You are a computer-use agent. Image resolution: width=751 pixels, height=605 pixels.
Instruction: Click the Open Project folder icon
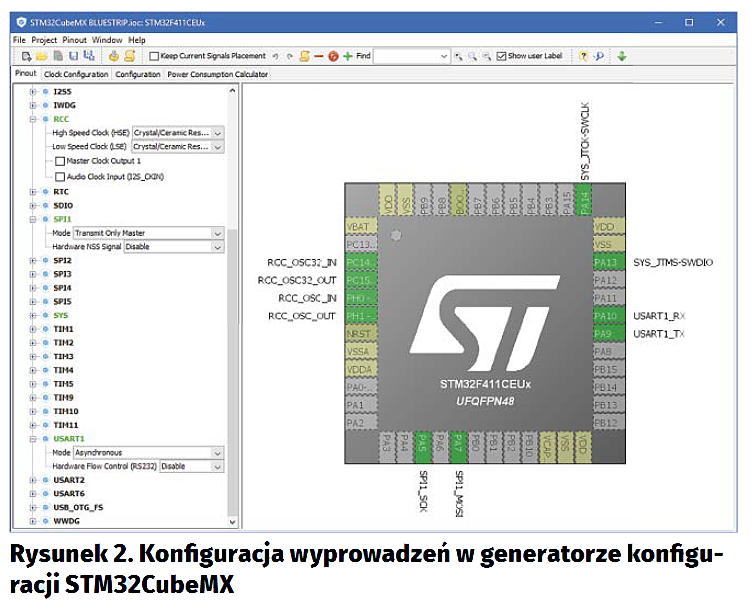(41, 56)
